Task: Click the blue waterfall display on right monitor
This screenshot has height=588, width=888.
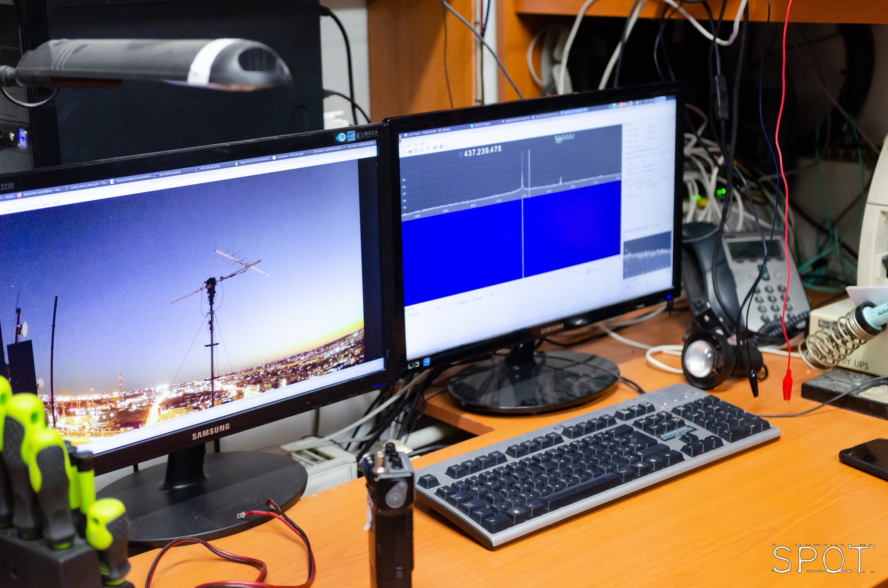Action: coord(512,243)
